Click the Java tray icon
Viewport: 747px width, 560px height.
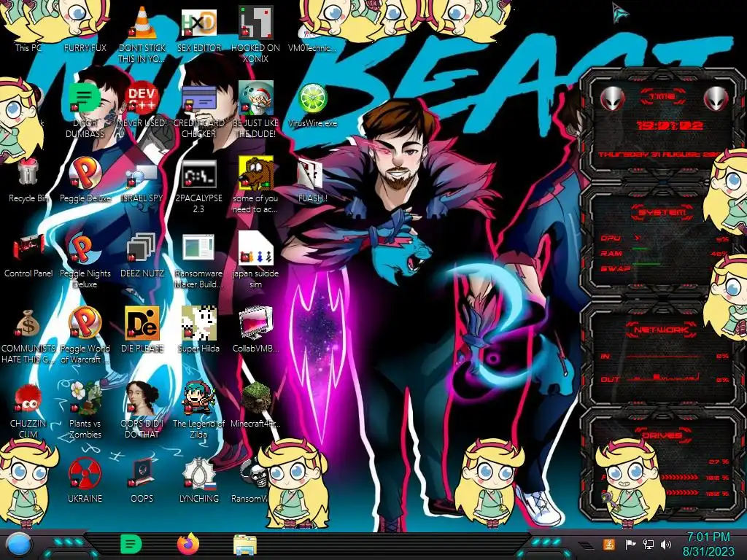click(609, 544)
